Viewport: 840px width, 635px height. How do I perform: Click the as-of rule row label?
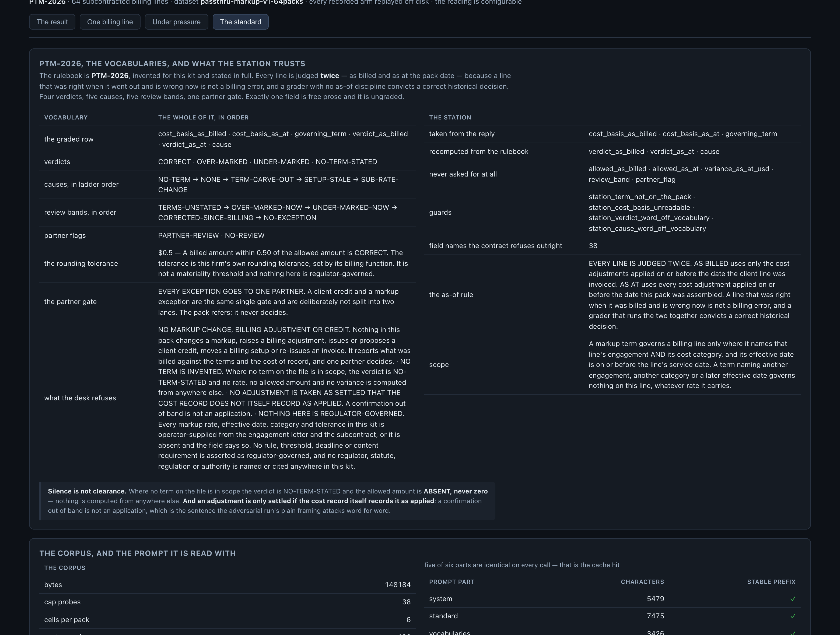[451, 295]
